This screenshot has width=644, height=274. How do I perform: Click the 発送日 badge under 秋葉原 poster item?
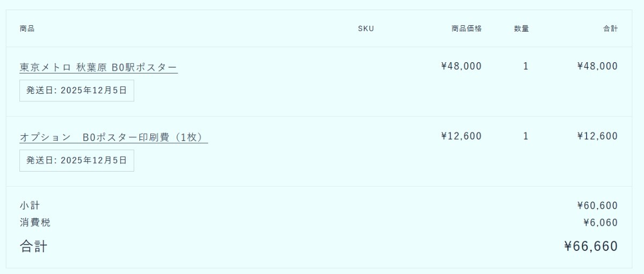point(77,91)
